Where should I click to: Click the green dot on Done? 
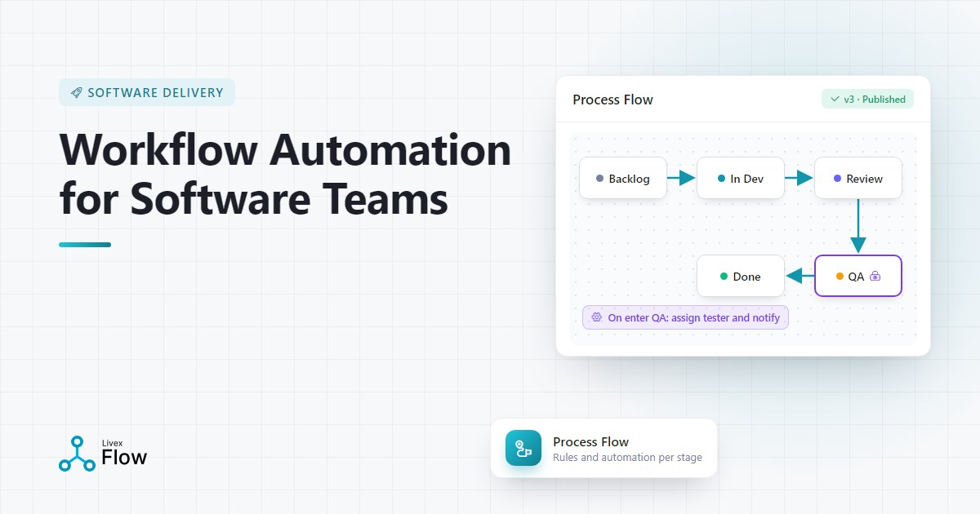tap(724, 277)
